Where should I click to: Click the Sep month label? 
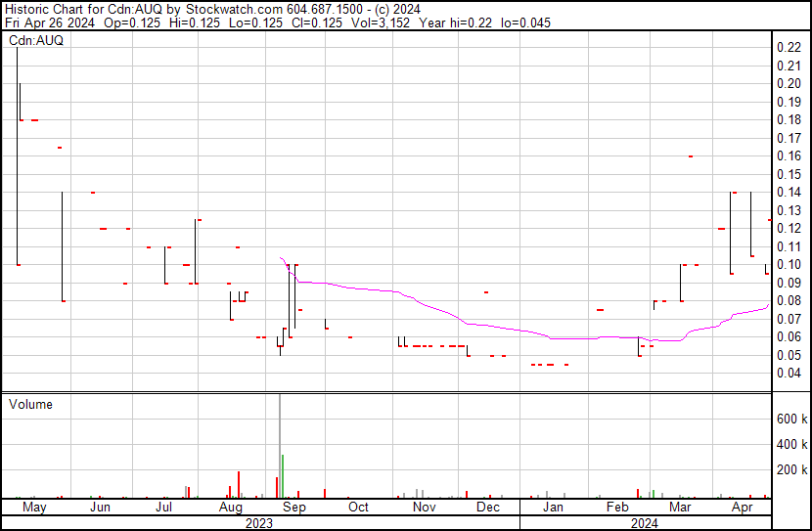[294, 508]
